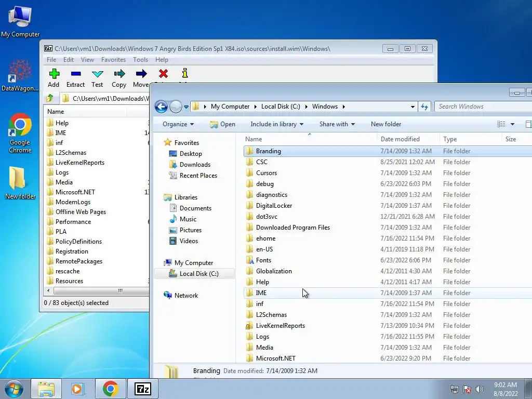This screenshot has height=399, width=532.
Task: Select the DigitalLocker folder row
Action: pyautogui.click(x=388, y=206)
